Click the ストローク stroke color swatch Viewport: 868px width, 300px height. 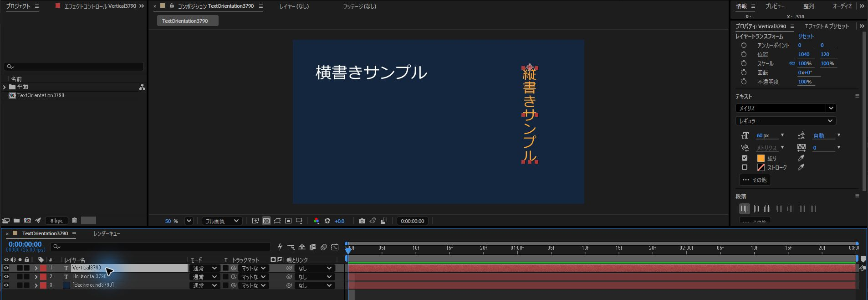[x=761, y=167]
